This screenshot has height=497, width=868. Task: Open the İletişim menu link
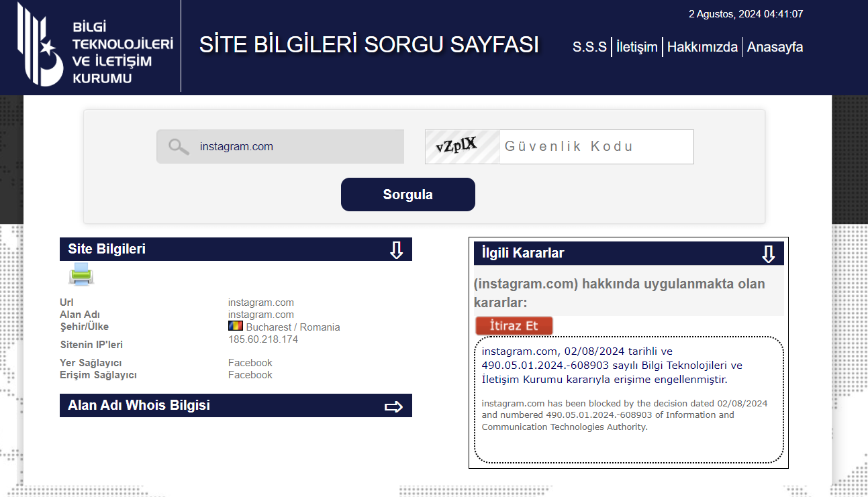[637, 47]
